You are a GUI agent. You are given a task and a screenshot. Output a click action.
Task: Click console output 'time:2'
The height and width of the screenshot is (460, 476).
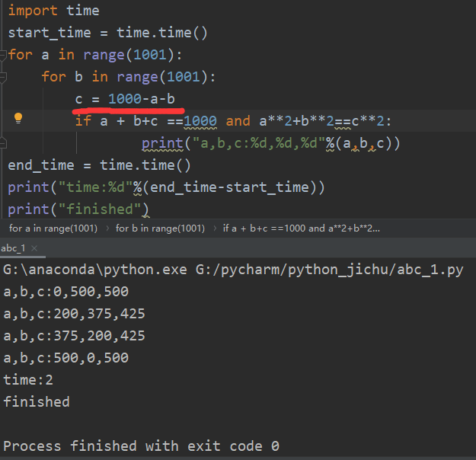28,380
